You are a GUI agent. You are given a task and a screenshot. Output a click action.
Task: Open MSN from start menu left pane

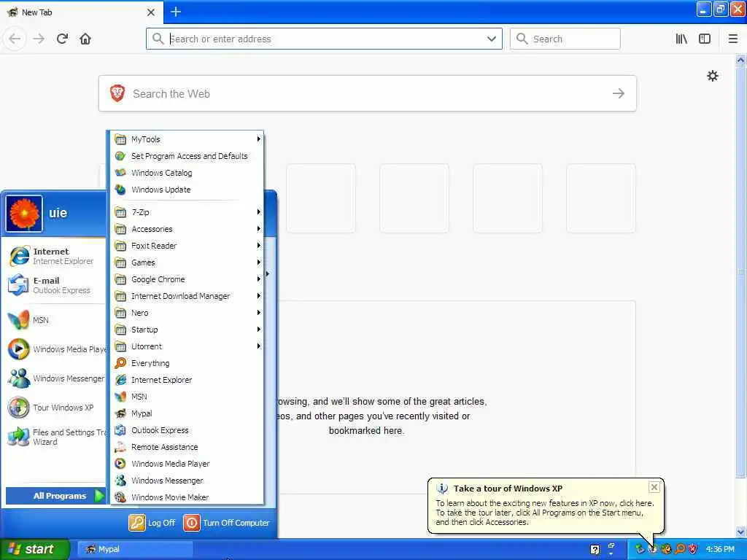pos(55,320)
